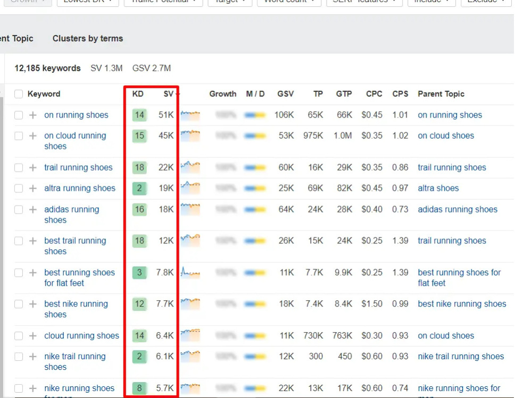Click plus icon beside 'on cloud running shoes'

point(32,136)
